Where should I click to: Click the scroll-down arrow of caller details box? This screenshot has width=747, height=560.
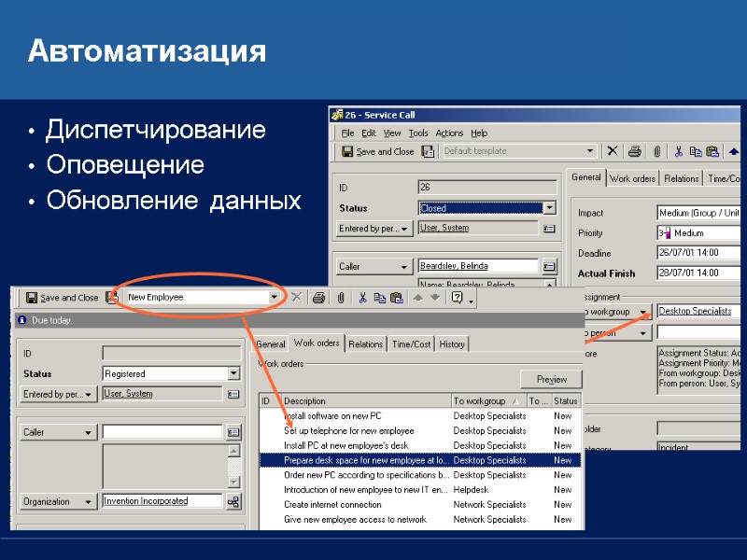(x=233, y=482)
